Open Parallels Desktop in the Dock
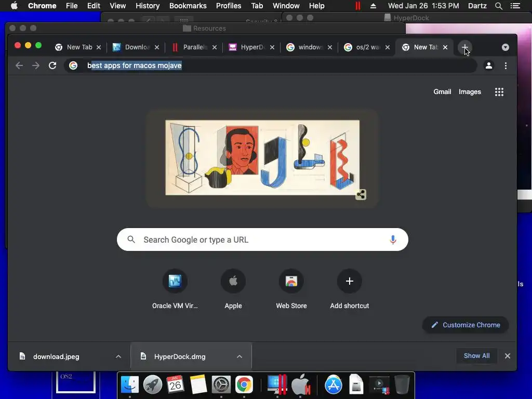532x399 pixels. tap(277, 385)
